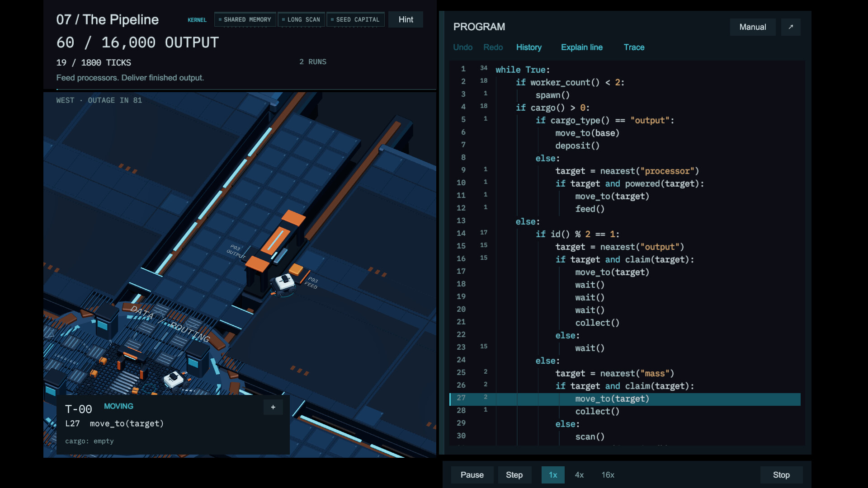Expand the T-00 worker panel with plus icon
Viewport: 868px width, 488px height.
coord(273,407)
